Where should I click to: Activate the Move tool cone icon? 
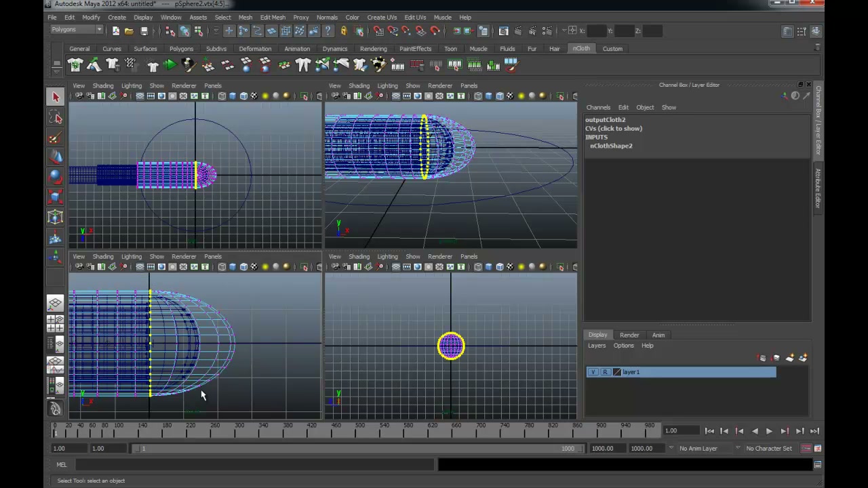click(x=56, y=158)
